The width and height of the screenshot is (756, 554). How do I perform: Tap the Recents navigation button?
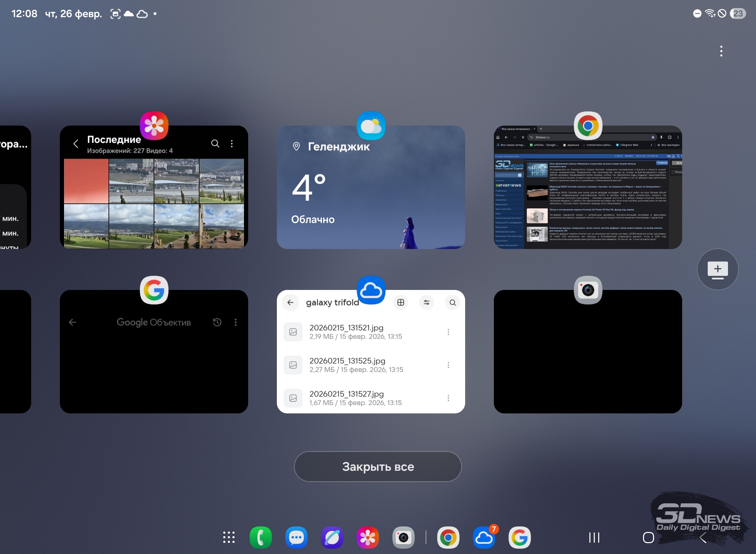pos(594,538)
